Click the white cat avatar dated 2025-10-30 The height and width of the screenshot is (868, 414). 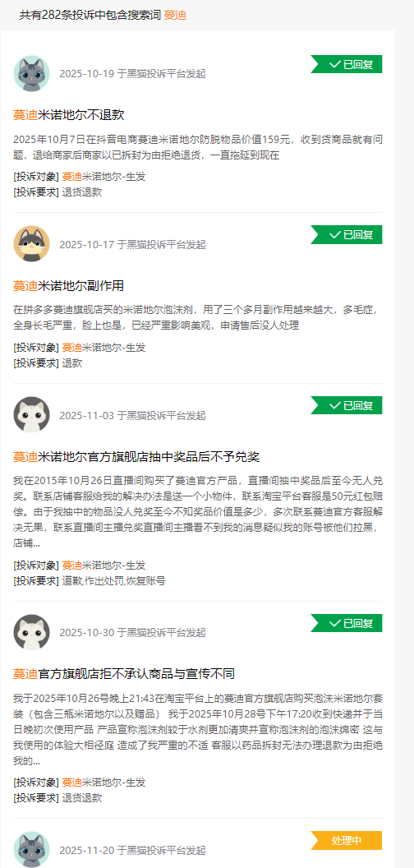[31, 632]
